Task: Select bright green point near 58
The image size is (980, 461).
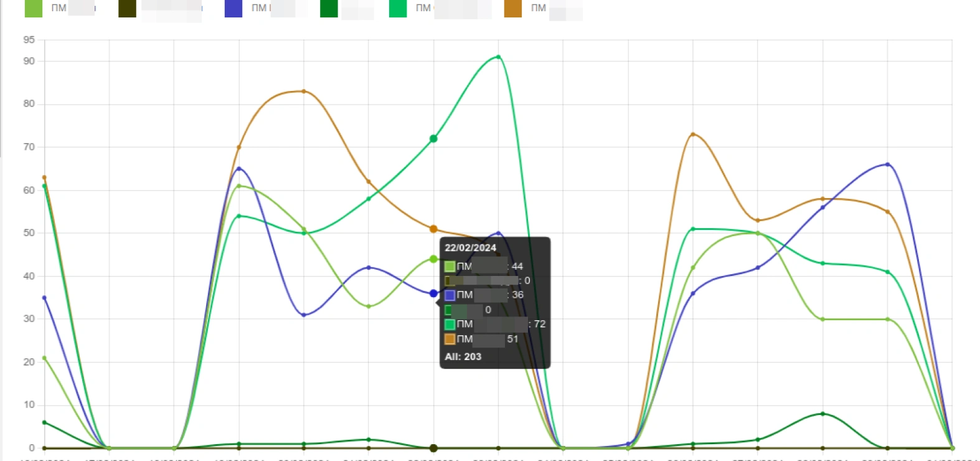Action: (x=369, y=199)
